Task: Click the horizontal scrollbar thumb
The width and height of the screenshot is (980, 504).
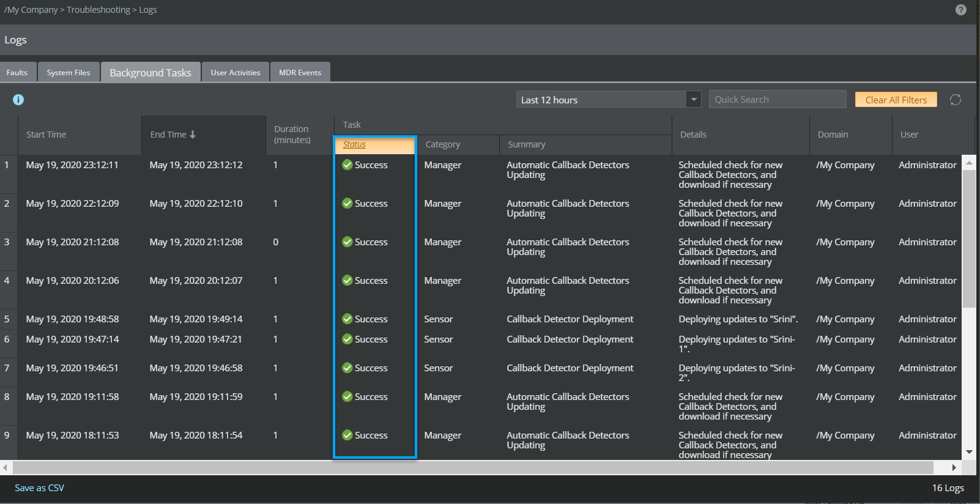Action: (x=473, y=468)
